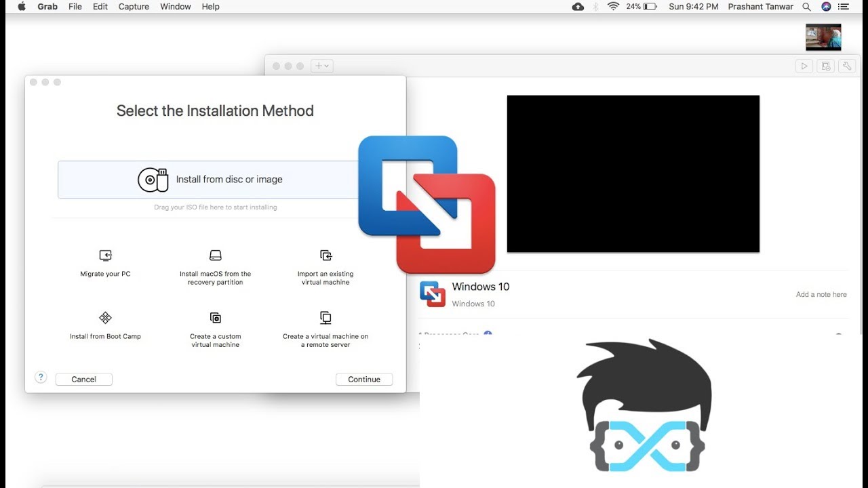Open Siri from the menu bar

(826, 6)
